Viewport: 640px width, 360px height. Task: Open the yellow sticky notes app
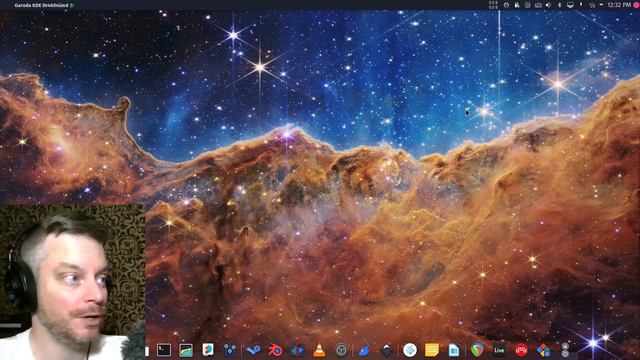click(431, 350)
